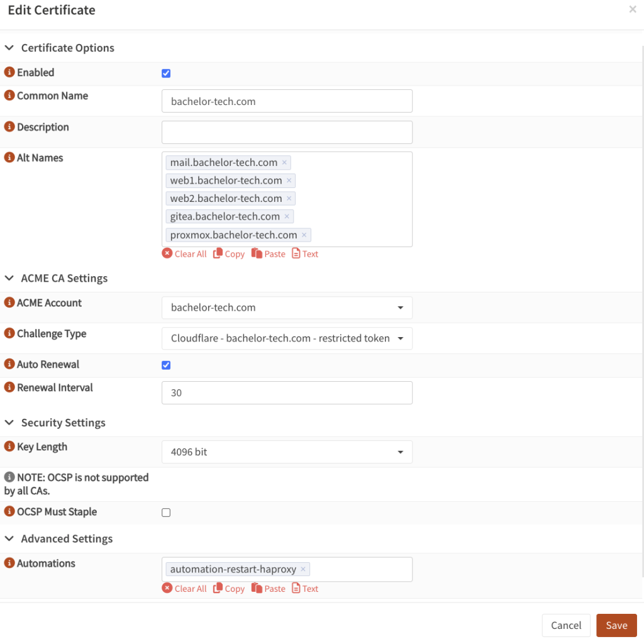Open the Challenge Type dropdown
The width and height of the screenshot is (644, 644).
399,338
